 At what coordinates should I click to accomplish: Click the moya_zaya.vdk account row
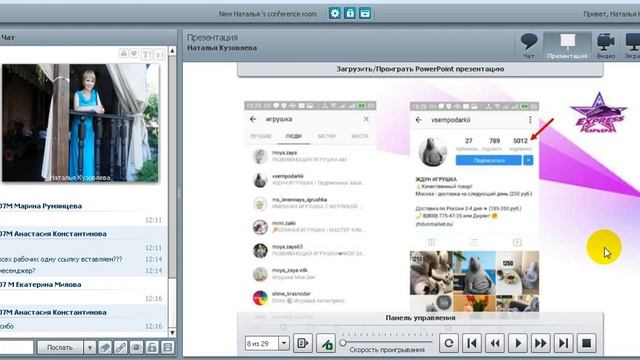pyautogui.click(x=310, y=273)
